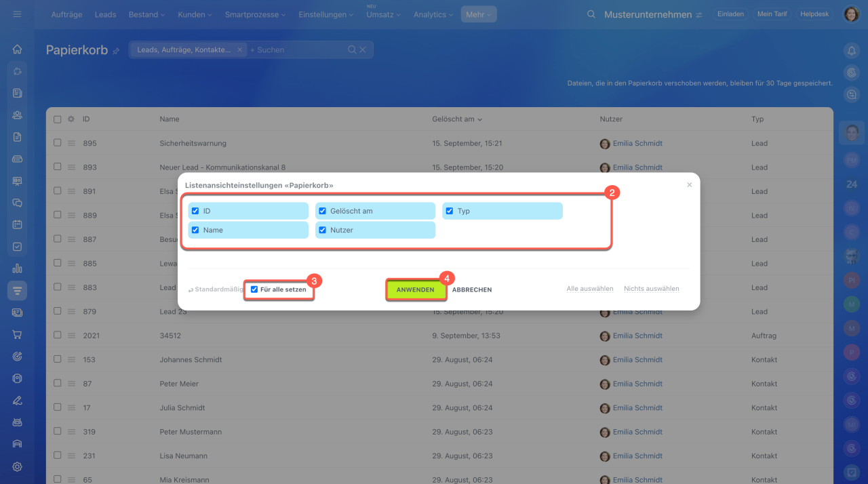The image size is (868, 484).
Task: Toggle the 'Für alle setzen' checkbox
Action: (x=254, y=289)
